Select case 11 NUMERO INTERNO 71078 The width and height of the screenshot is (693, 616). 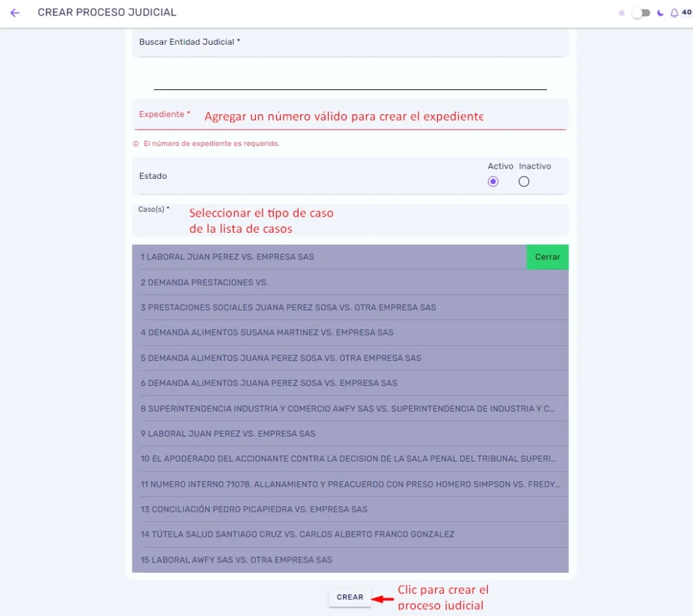click(350, 484)
